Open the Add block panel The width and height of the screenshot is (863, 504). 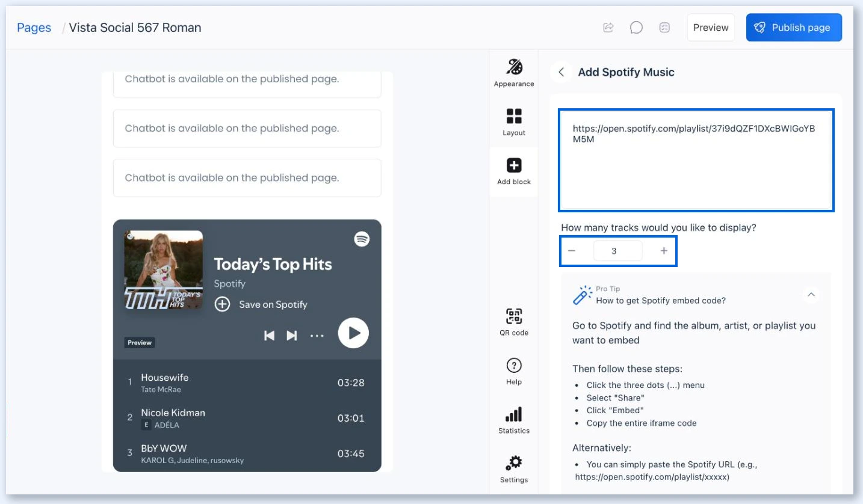click(514, 171)
